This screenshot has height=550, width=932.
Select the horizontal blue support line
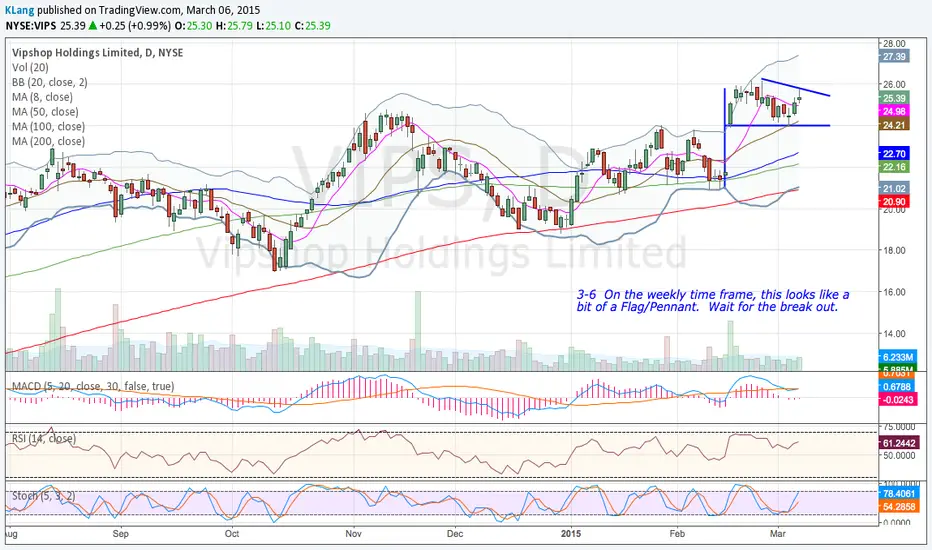coord(777,125)
